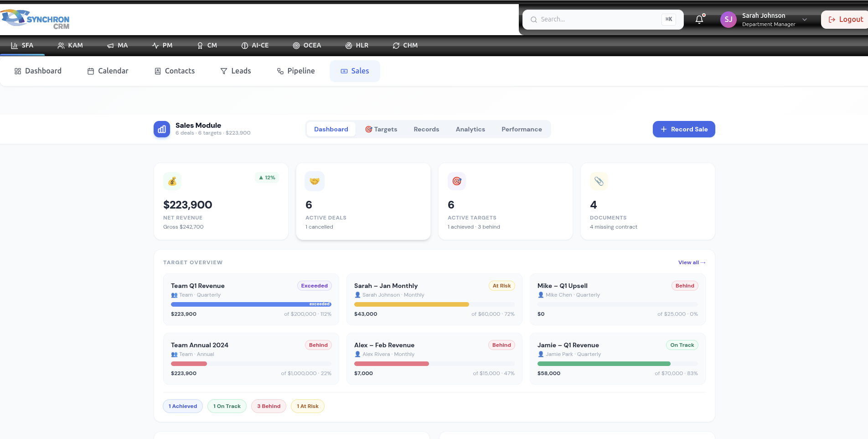Open the Pipeline section
This screenshot has width=868, height=439.
[x=296, y=71]
